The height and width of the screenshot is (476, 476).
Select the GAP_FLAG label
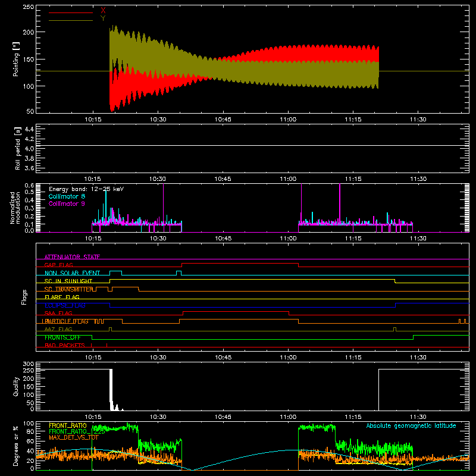(58, 265)
